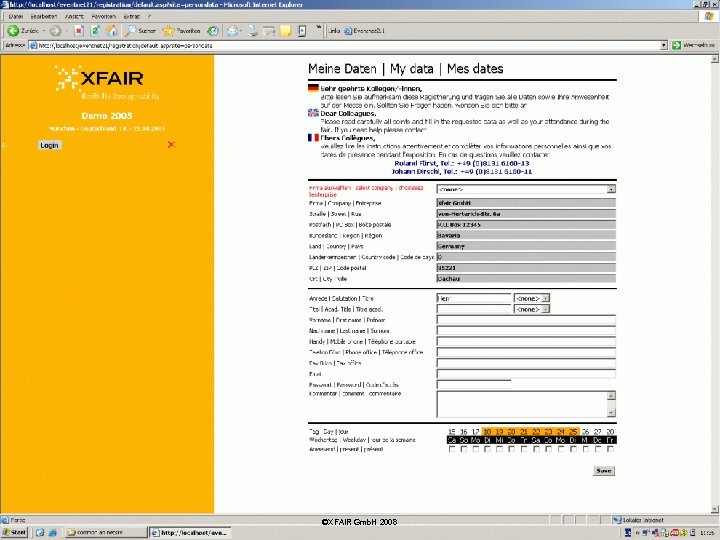The image size is (720, 540).
Task: Click the Start button on the taskbar
Action: tap(14, 533)
